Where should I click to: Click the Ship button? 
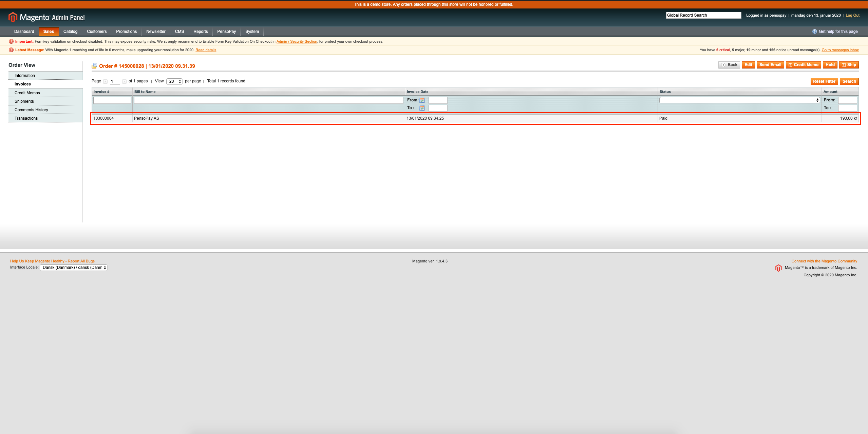849,65
